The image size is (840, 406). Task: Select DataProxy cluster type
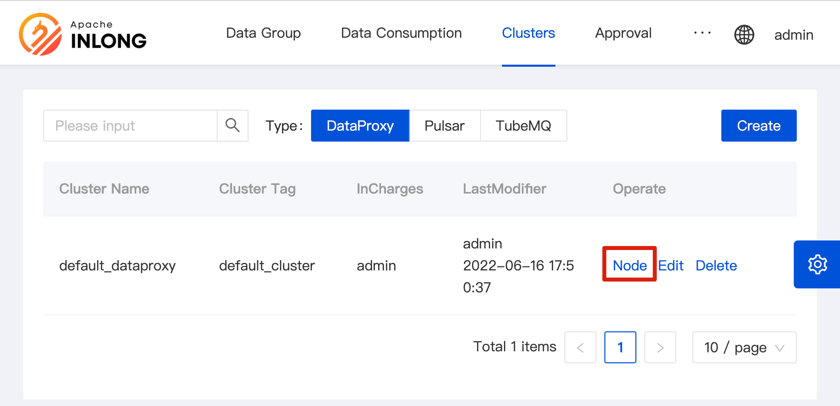point(360,126)
